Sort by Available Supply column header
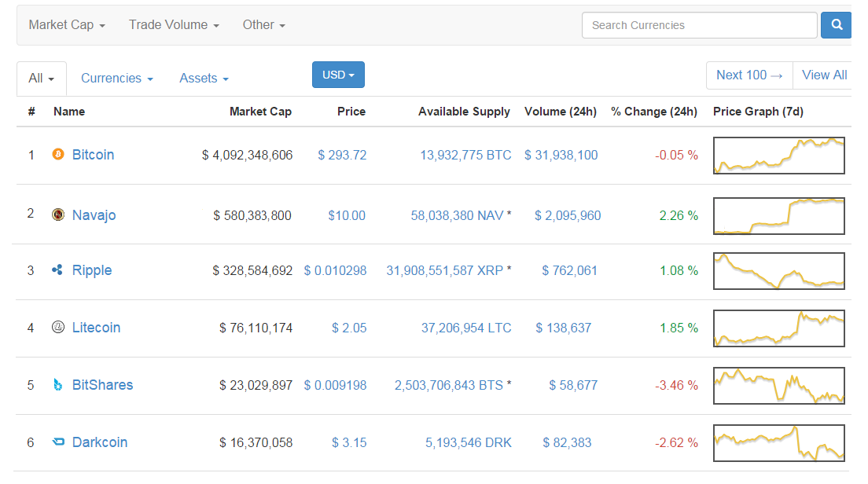Image resolution: width=868 pixels, height=484 pixels. click(x=464, y=112)
